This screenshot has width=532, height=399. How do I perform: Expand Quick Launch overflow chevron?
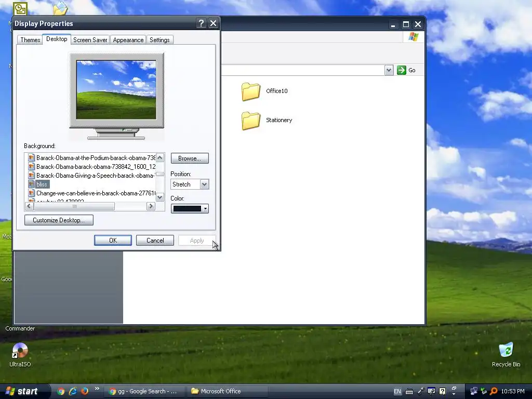[97, 389]
